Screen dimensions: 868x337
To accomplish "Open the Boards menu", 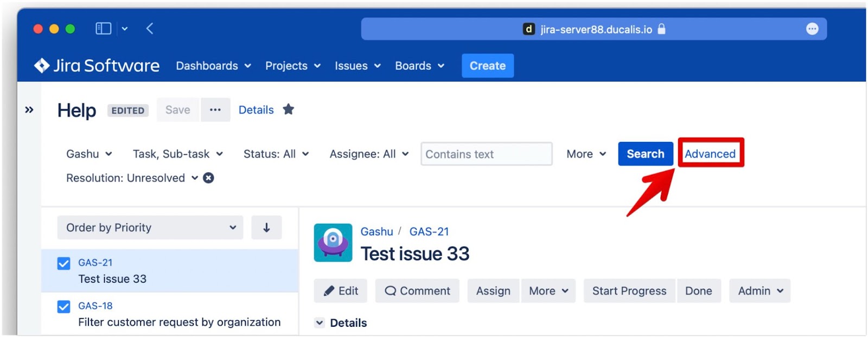I will click(x=419, y=66).
